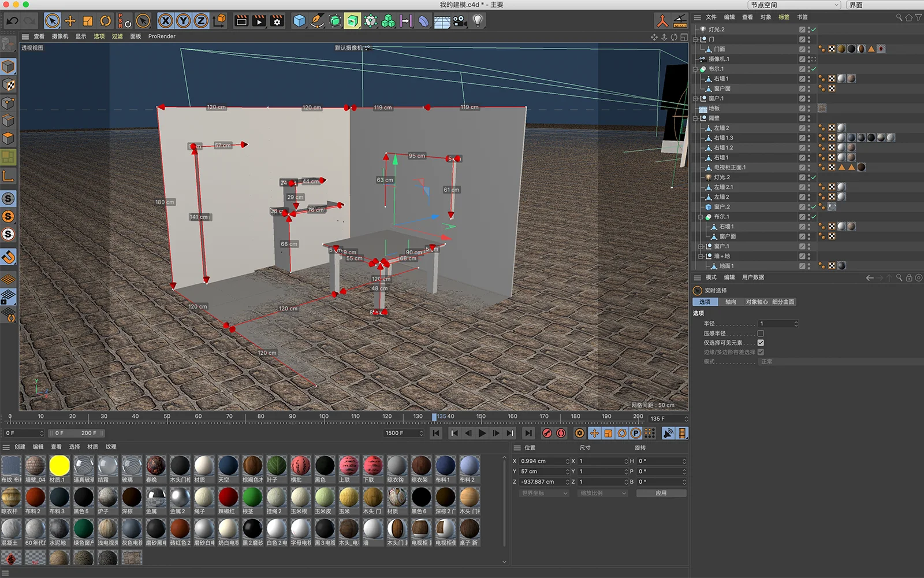
Task: Toggle the pressure radius checkbox (压感半径)
Action: point(761,334)
